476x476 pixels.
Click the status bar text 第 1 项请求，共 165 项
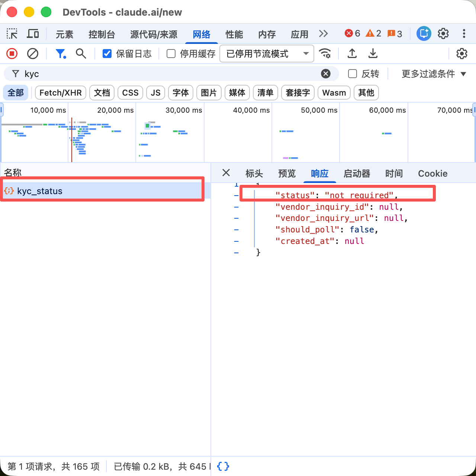click(54, 466)
